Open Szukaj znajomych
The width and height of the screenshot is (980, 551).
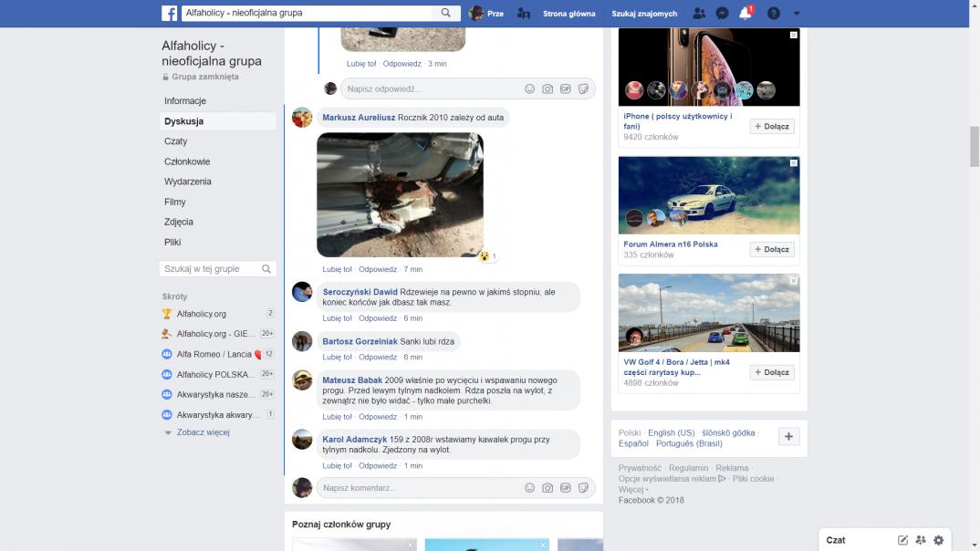click(643, 13)
